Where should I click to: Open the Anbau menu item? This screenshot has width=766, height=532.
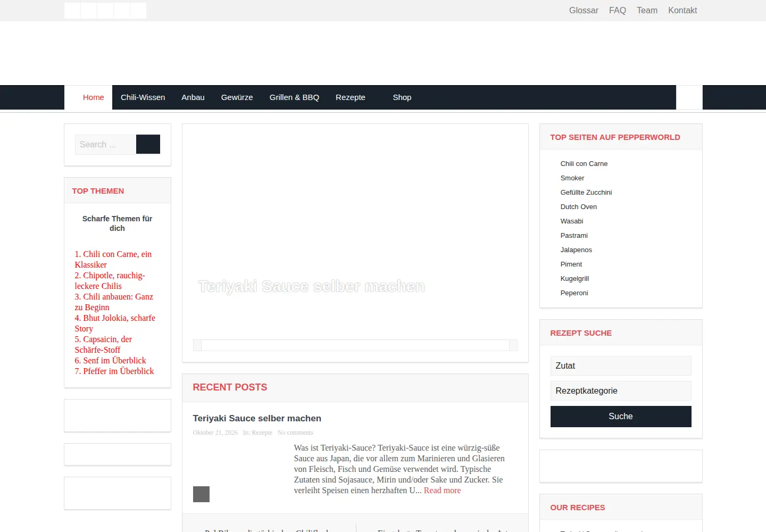[193, 97]
